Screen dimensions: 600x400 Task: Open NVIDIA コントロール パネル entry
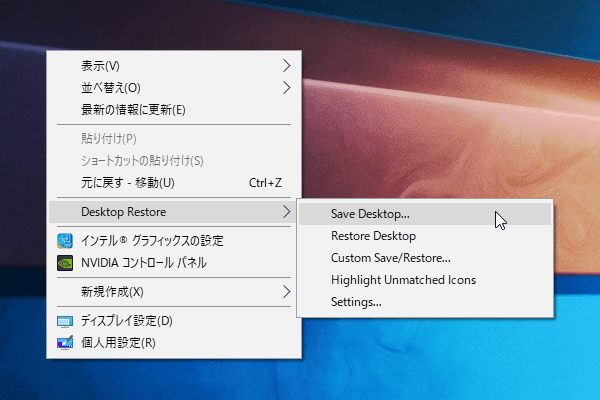pos(174,263)
